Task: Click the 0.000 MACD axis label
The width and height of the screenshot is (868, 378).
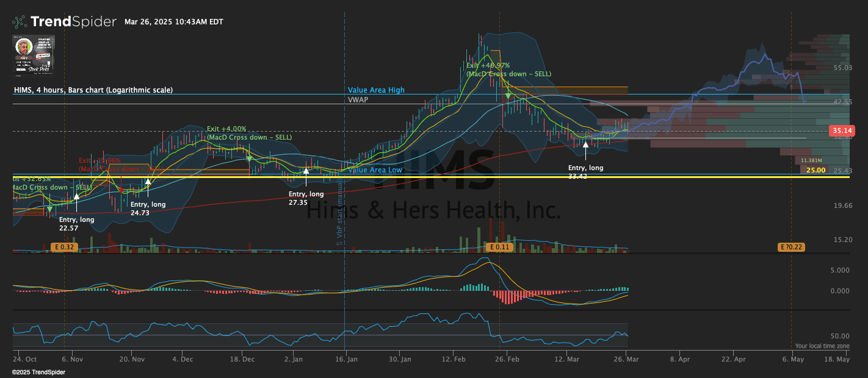Action: pyautogui.click(x=840, y=291)
